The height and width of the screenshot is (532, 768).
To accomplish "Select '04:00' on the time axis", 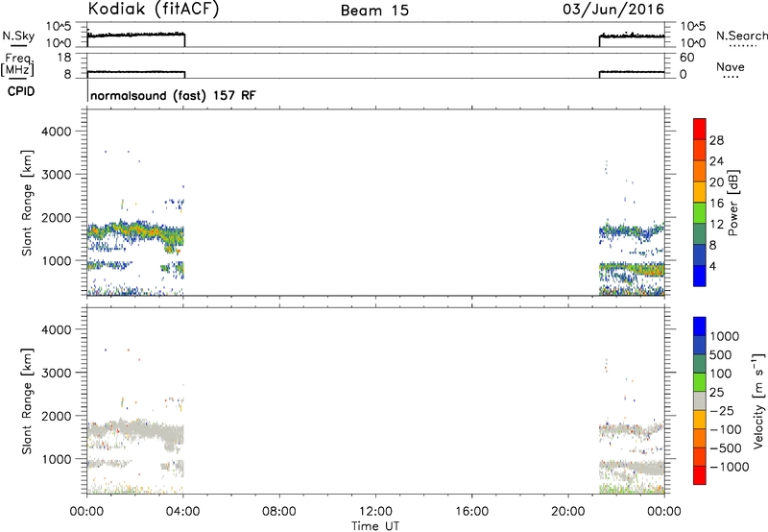I will 182,512.
